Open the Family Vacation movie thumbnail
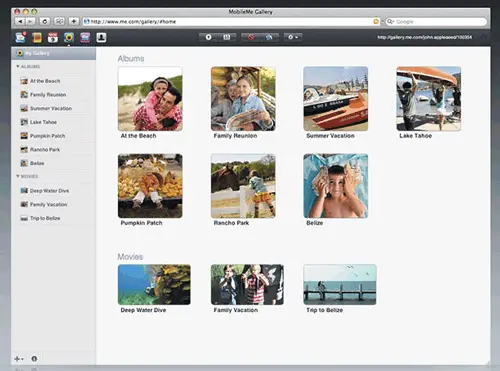Image resolution: width=500 pixels, height=371 pixels. pos(247,285)
